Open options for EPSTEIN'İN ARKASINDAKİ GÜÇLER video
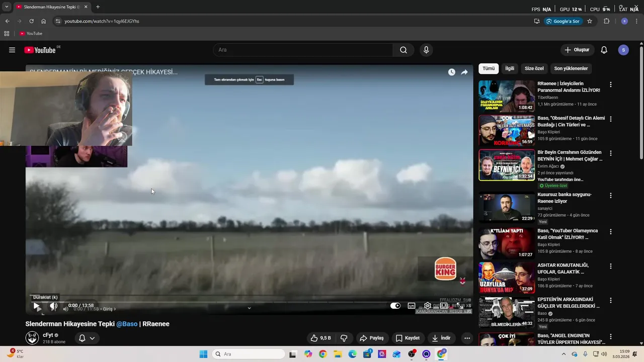Screen dimensions: 644x362 point(611,300)
